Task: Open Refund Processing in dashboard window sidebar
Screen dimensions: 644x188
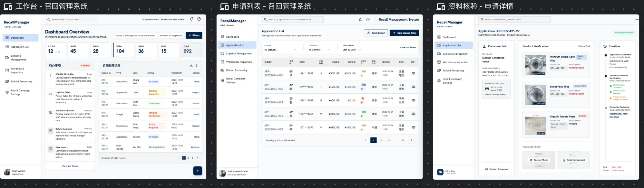Action: point(21,81)
